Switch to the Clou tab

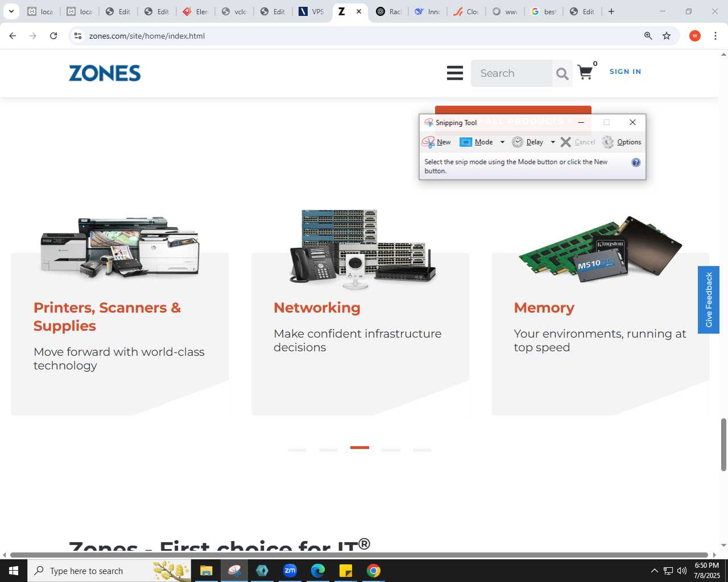point(466,11)
